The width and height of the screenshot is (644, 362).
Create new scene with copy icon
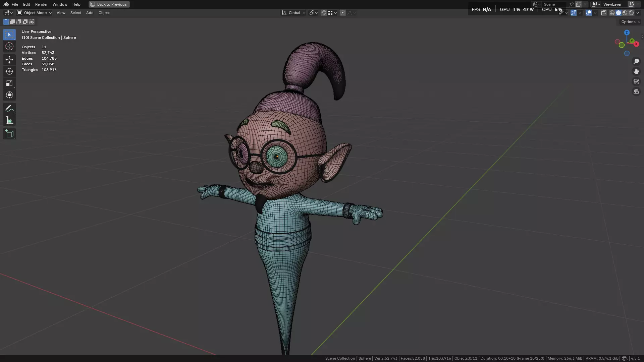click(x=579, y=4)
